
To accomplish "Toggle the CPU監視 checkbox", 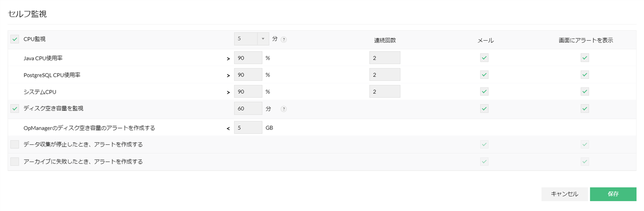I will 15,39.
